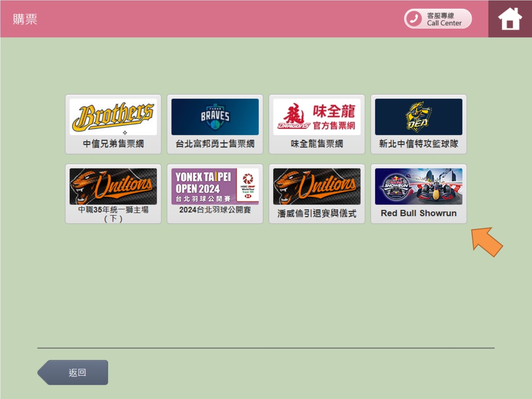Pick the Wei Chuan Dragons logo
The width and height of the screenshot is (532, 399).
click(316, 117)
